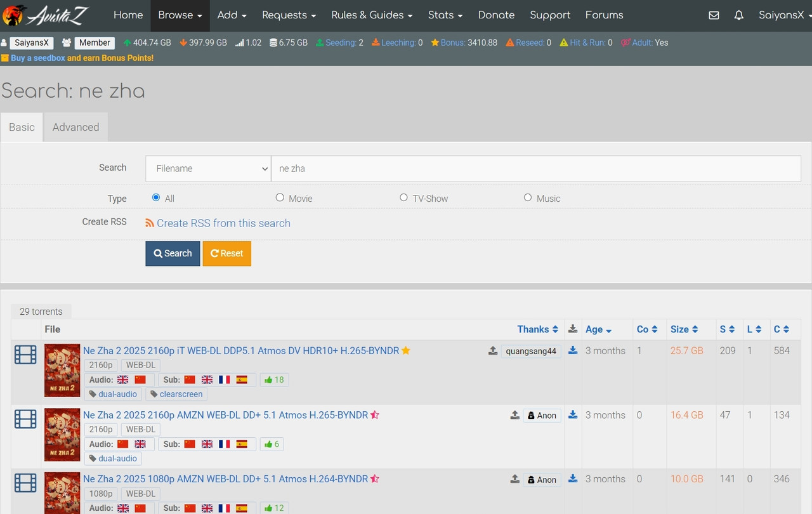Sort results by Age column
This screenshot has height=514, width=812.
[598, 329]
